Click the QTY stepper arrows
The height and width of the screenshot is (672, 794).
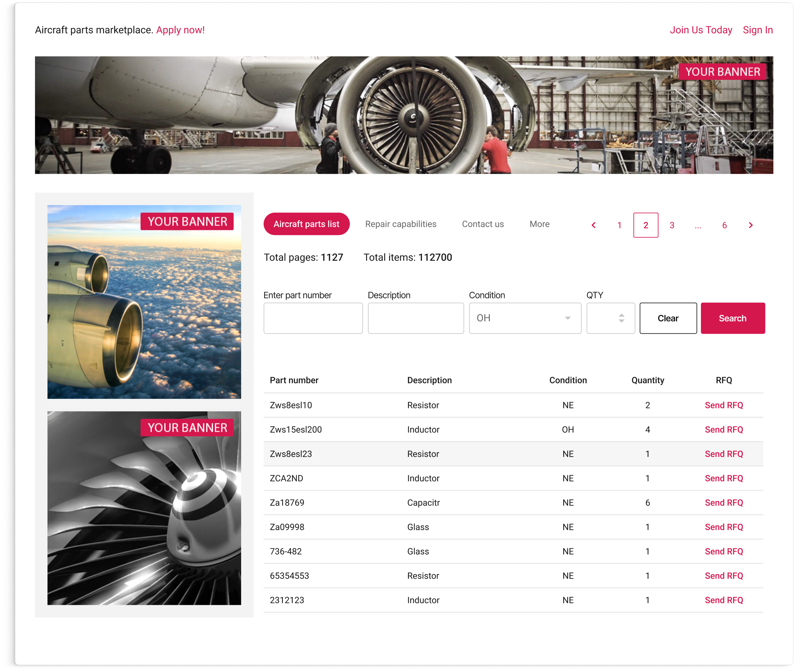(621, 318)
